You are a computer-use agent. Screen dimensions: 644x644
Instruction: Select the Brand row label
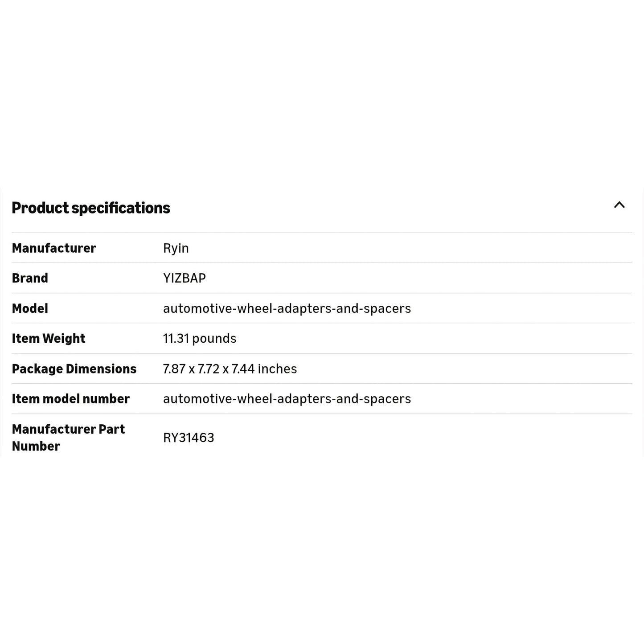30,278
